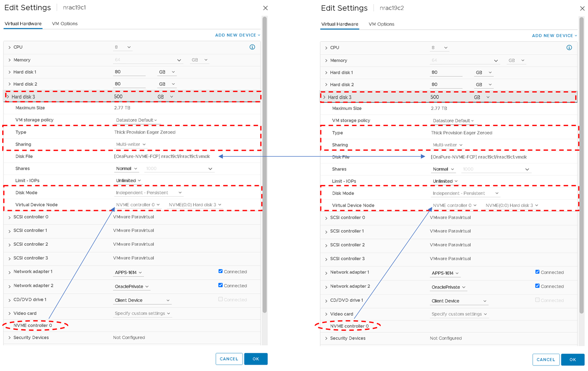Open NVME(0:0) Hard disk 3 dropdown in nrac19c2
The image size is (588, 371).
[x=512, y=205]
